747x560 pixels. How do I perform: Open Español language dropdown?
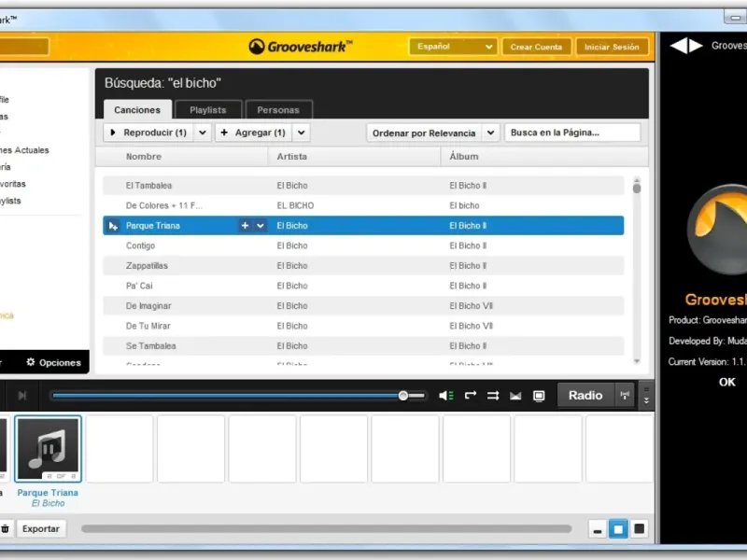pyautogui.click(x=453, y=46)
